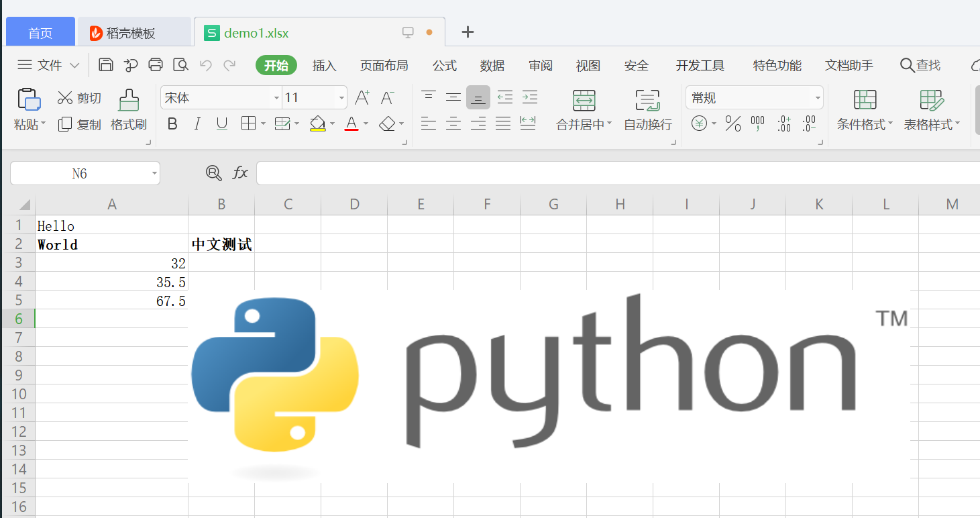Open the font name dropdown 宋体
The height and width of the screenshot is (518, 980).
(276, 98)
